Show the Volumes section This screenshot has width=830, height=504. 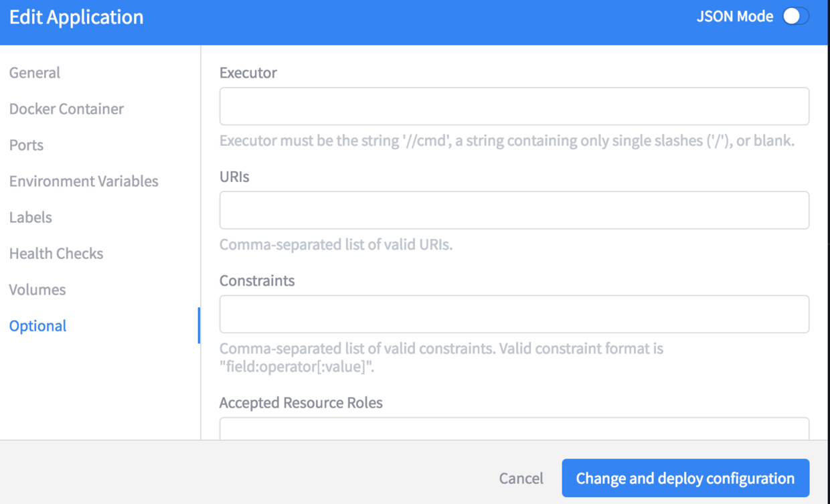[x=37, y=290]
